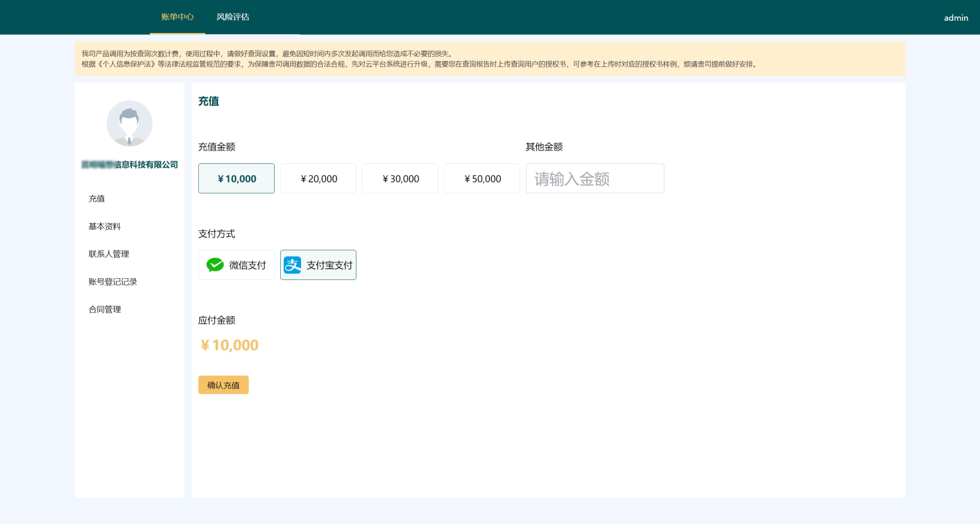Click the company name in sidebar
The image size is (980, 524).
click(x=129, y=164)
